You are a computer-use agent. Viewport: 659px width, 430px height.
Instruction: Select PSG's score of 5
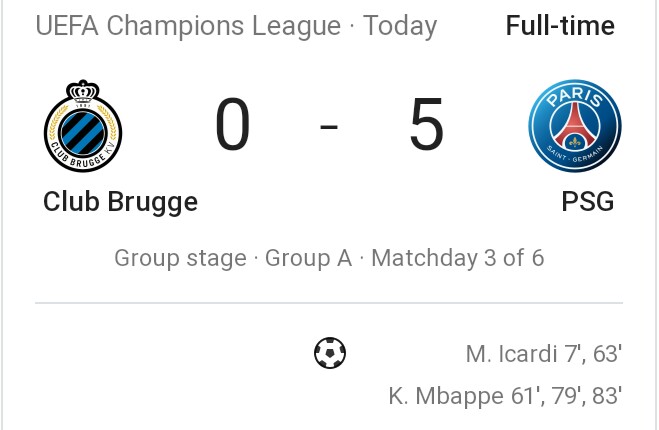(426, 128)
